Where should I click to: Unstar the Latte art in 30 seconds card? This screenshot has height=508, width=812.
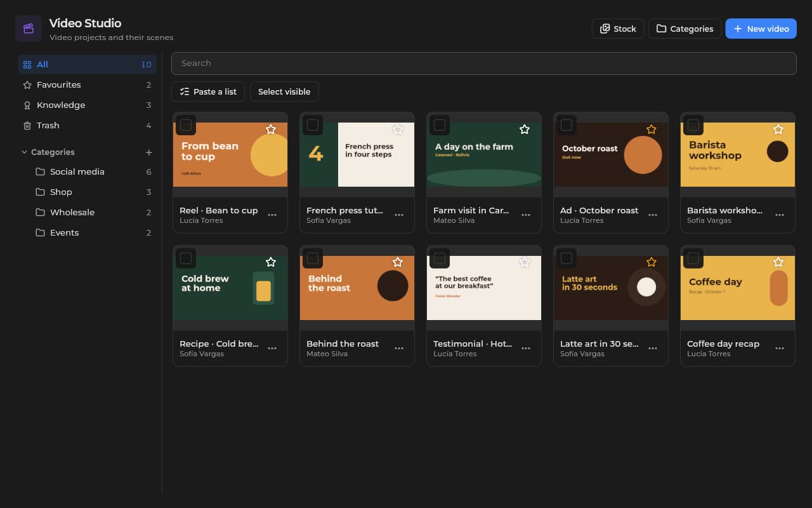(652, 262)
